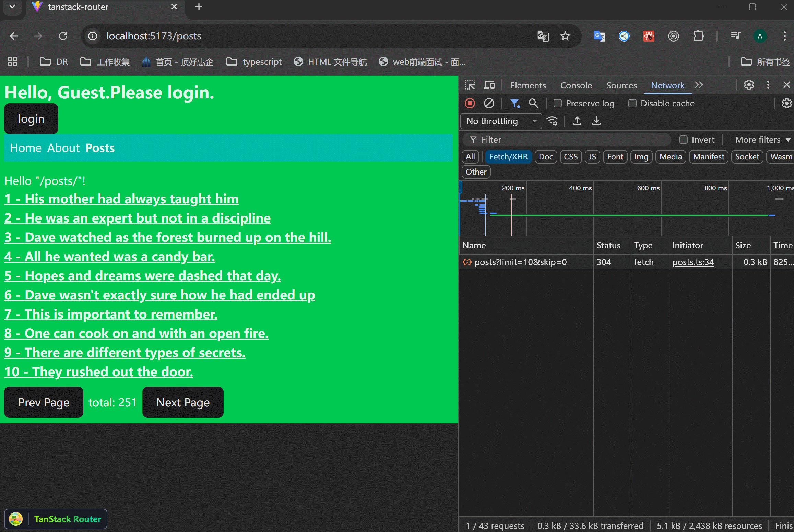
Task: Enable the Preserve log checkbox
Action: tap(558, 103)
